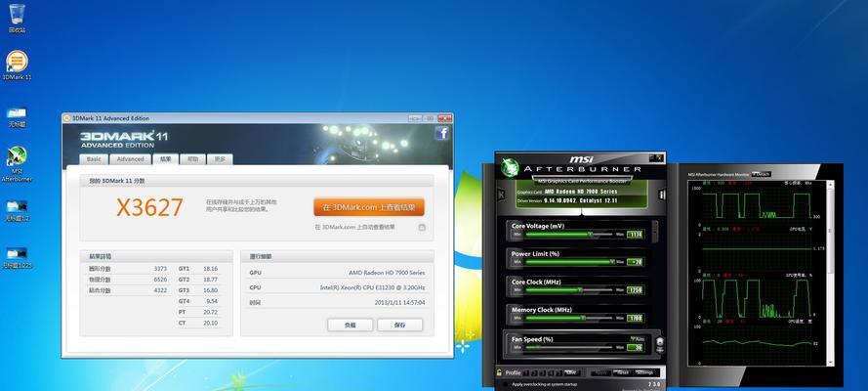The image size is (868, 391).
Task: Open the fourth (help) tab in 3DMark
Action: pyautogui.click(x=192, y=159)
